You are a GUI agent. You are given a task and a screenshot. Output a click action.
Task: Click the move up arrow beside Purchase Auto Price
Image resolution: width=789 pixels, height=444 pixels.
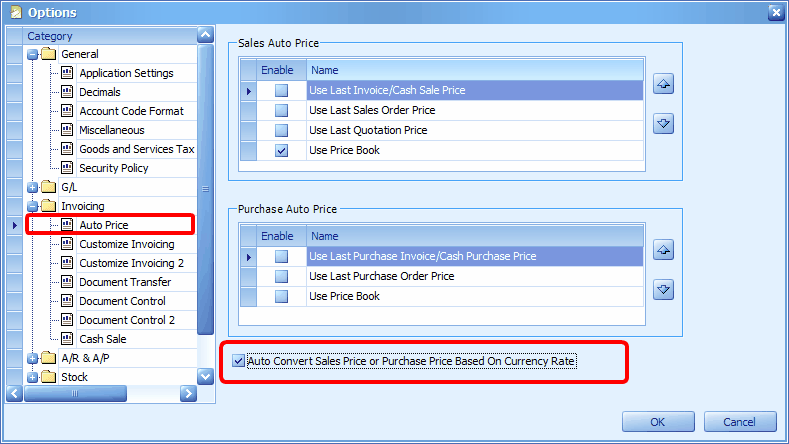tap(662, 251)
